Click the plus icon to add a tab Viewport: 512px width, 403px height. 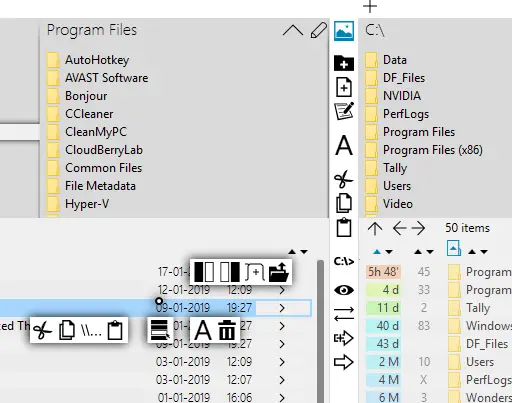coord(370,6)
